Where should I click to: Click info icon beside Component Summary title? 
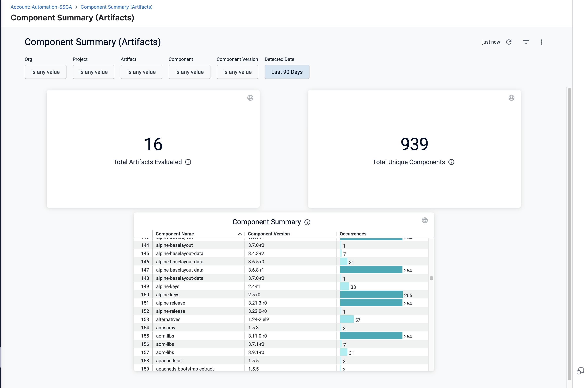click(307, 222)
